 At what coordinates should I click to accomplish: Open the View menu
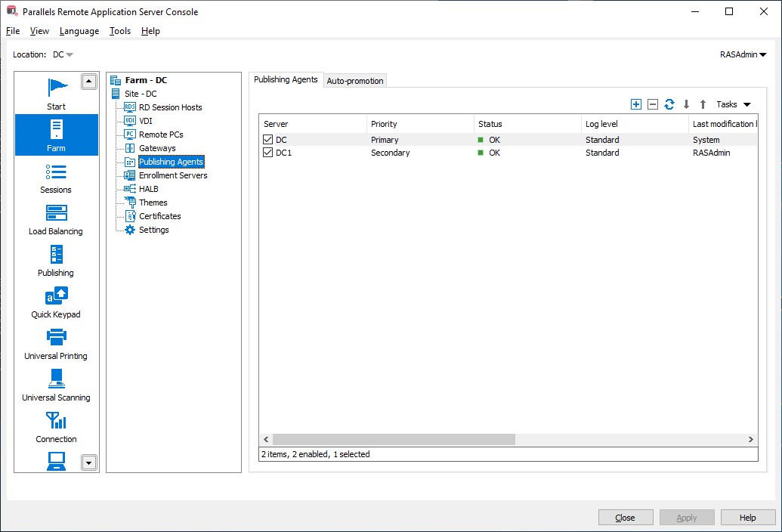(39, 31)
